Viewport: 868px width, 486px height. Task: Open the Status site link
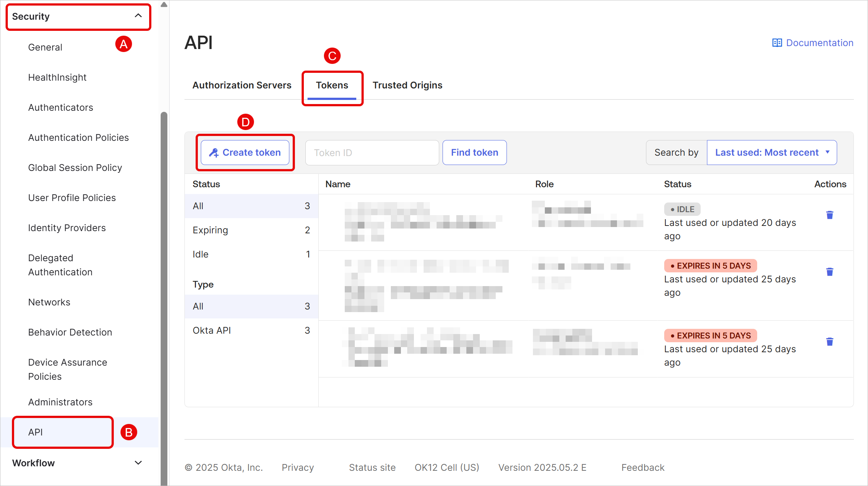pyautogui.click(x=372, y=467)
